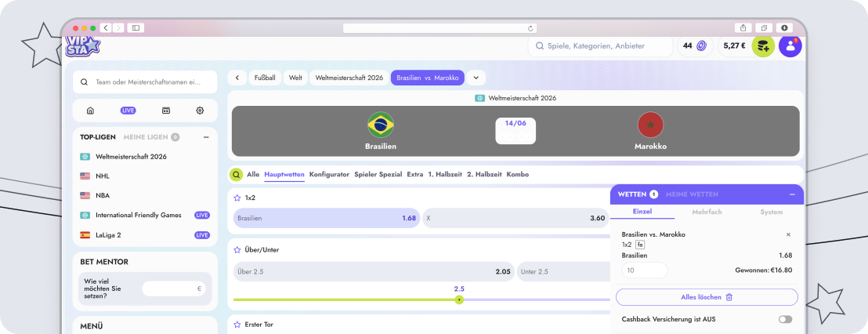The width and height of the screenshot is (868, 334).
Task: Open the bet slip coupon icon in sidebar
Action: [x=165, y=111]
